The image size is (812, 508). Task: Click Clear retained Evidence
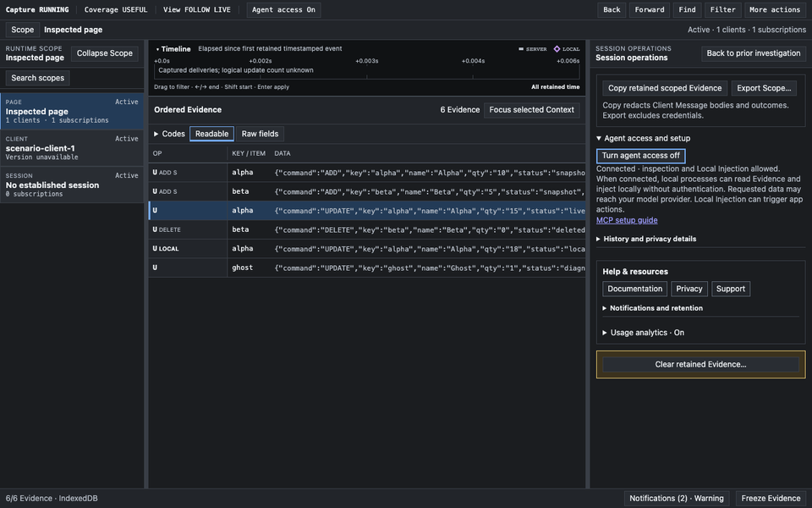700,364
